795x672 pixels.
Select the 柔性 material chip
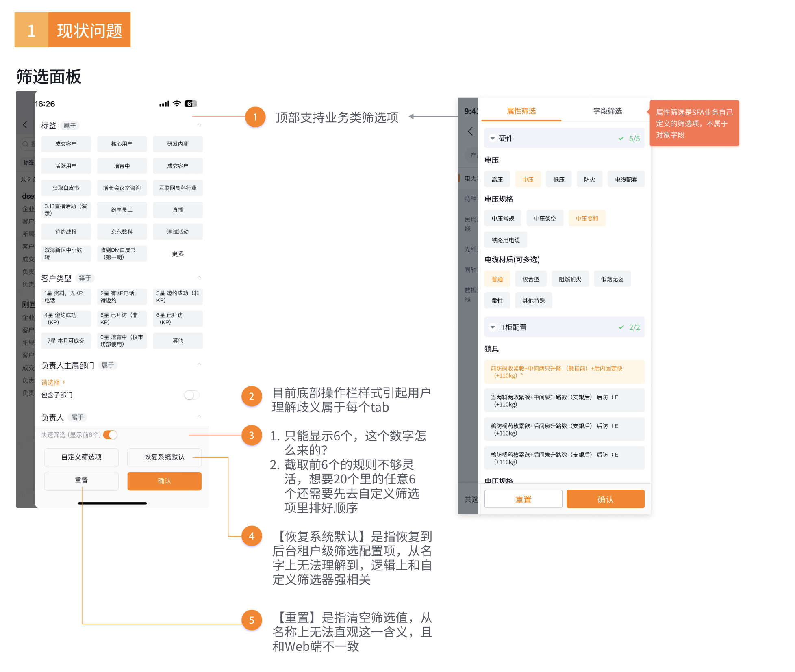coord(497,300)
